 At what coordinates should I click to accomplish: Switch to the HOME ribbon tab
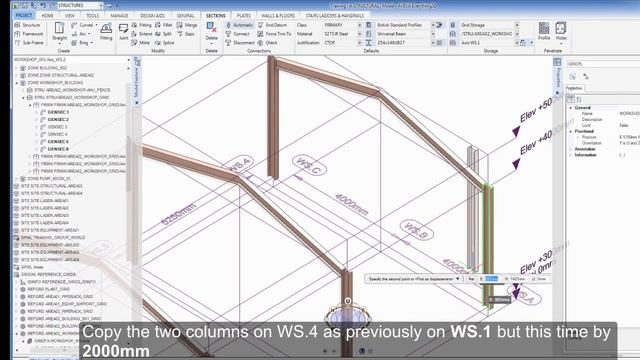[x=47, y=16]
